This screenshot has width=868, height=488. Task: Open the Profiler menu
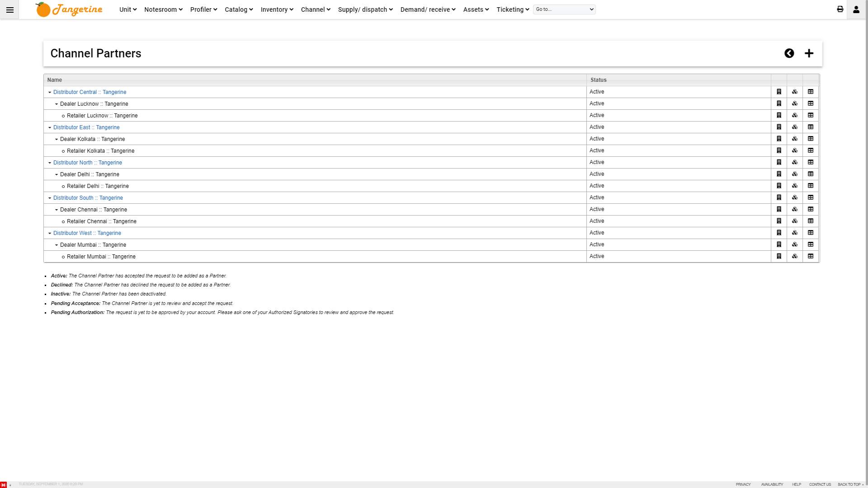pyautogui.click(x=203, y=9)
